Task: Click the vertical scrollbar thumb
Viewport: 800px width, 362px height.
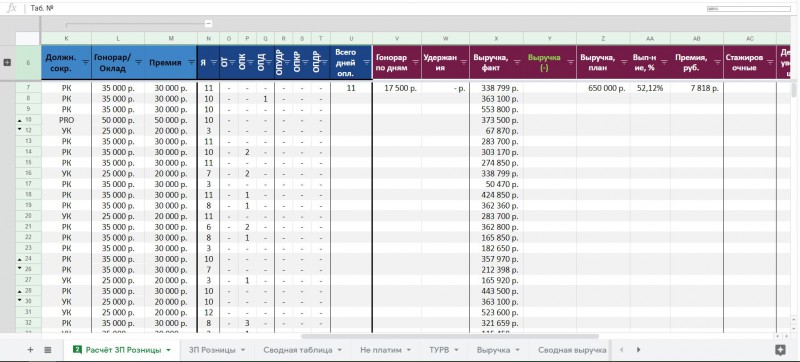Action: click(793, 90)
